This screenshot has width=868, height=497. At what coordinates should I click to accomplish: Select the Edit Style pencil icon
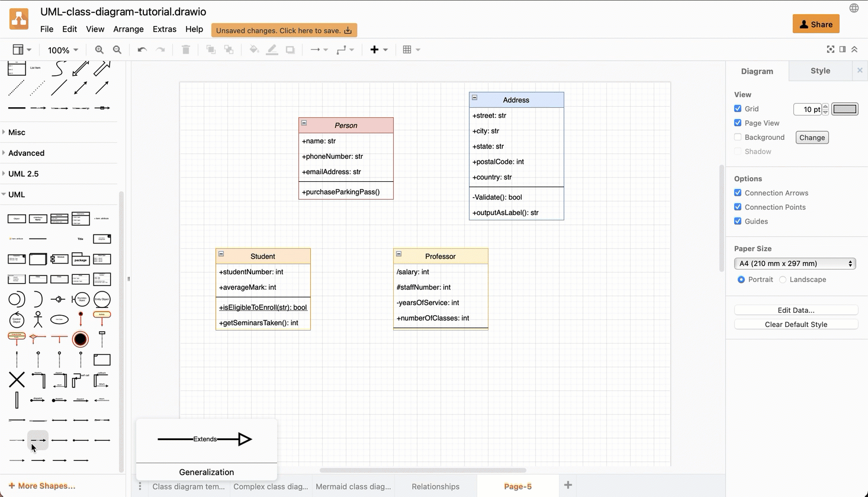click(272, 49)
